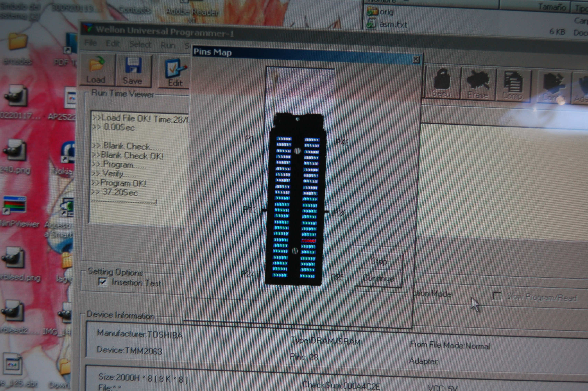588x391 pixels.
Task: Open the Run menu
Action: point(168,46)
